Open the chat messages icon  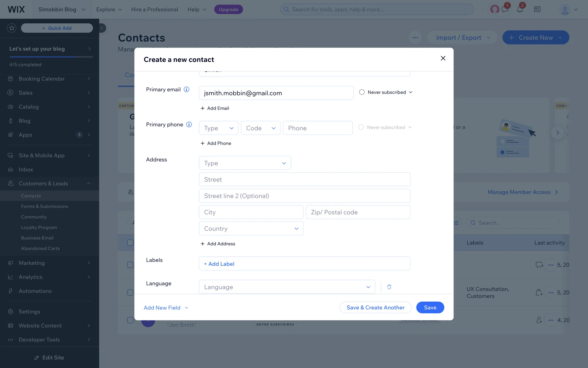pos(505,10)
